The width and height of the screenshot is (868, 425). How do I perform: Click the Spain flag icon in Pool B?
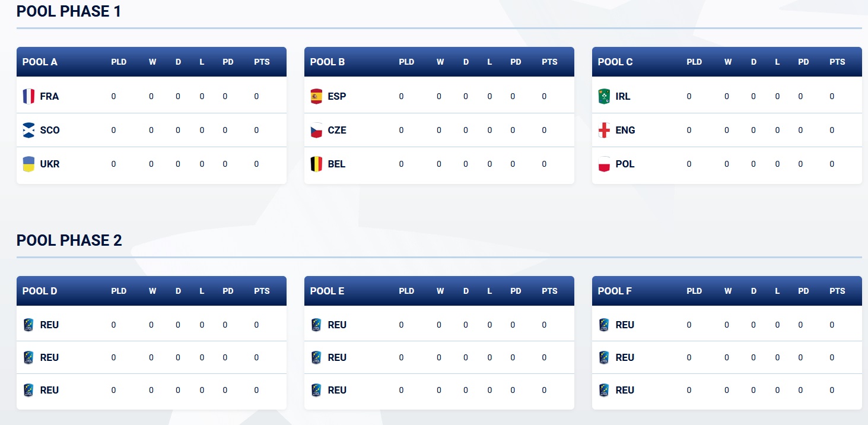click(316, 96)
